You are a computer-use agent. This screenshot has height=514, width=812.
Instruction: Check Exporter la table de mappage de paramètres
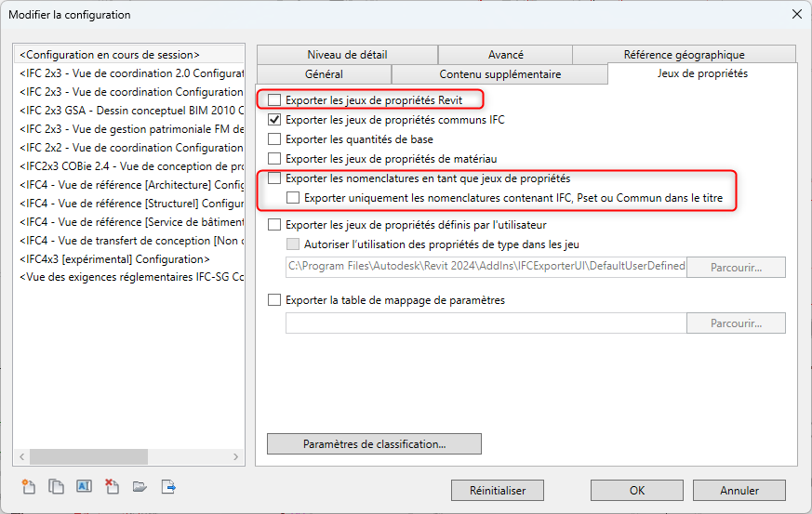click(274, 300)
